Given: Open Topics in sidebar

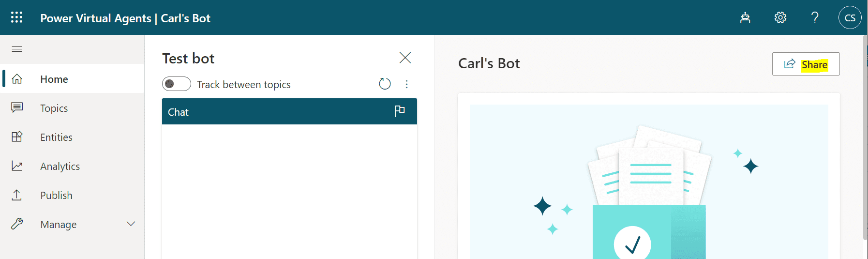Looking at the screenshot, I should (x=73, y=108).
